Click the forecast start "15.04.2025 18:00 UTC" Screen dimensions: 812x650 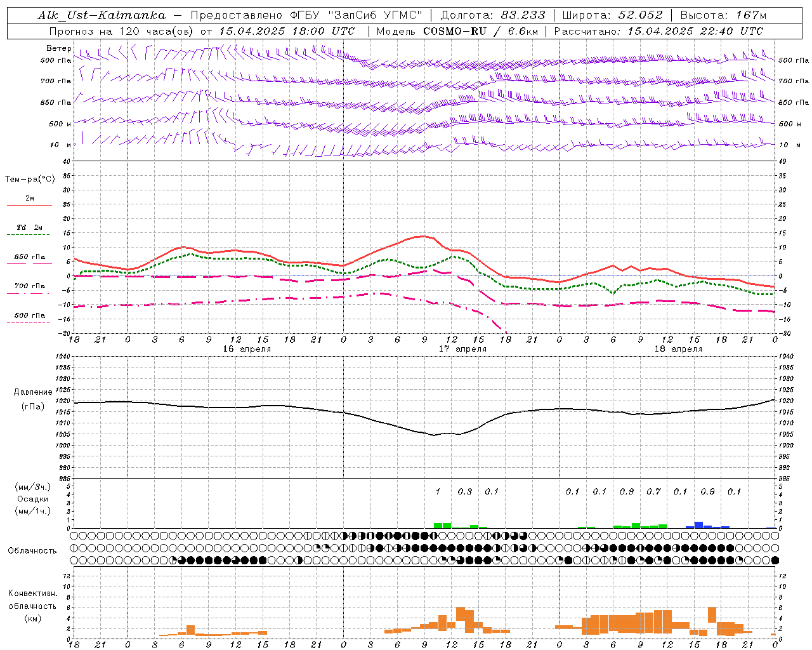287,31
